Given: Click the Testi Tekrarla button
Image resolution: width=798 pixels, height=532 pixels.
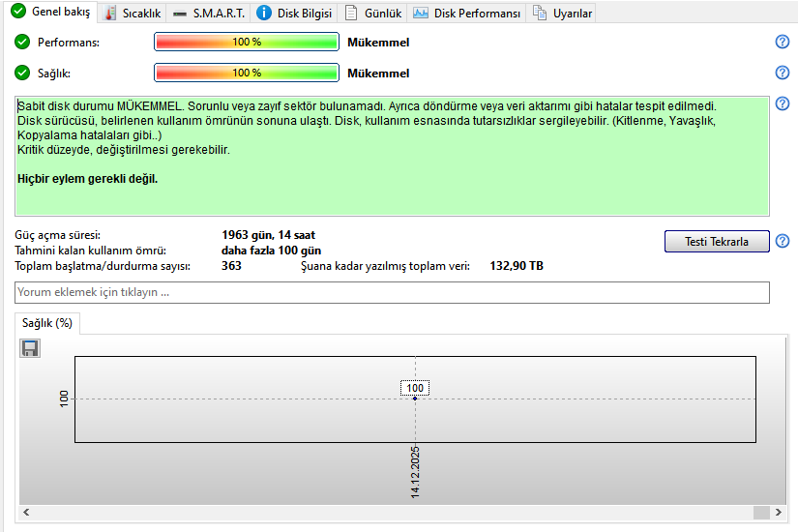Looking at the screenshot, I should pyautogui.click(x=717, y=241).
